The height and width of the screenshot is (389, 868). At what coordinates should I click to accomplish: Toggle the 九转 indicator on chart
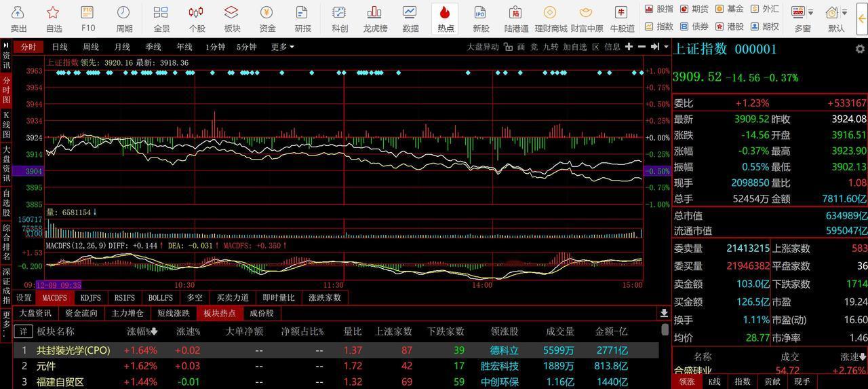[x=550, y=47]
